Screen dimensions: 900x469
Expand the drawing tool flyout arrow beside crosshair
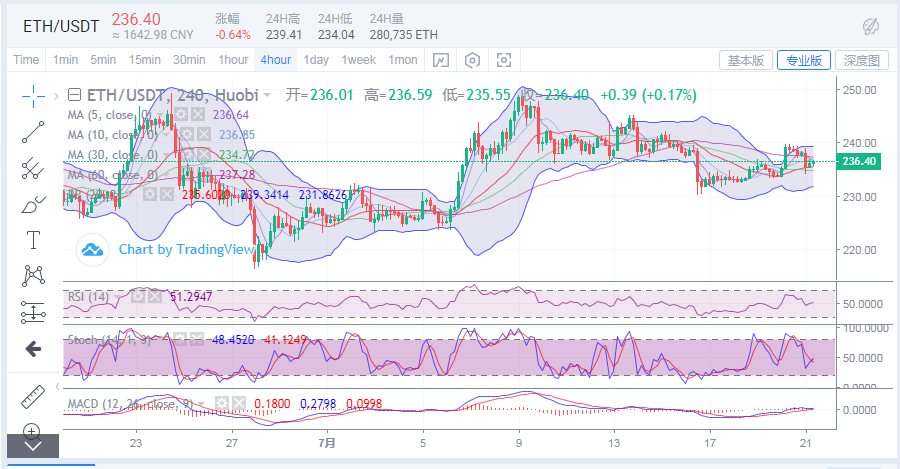(56, 96)
